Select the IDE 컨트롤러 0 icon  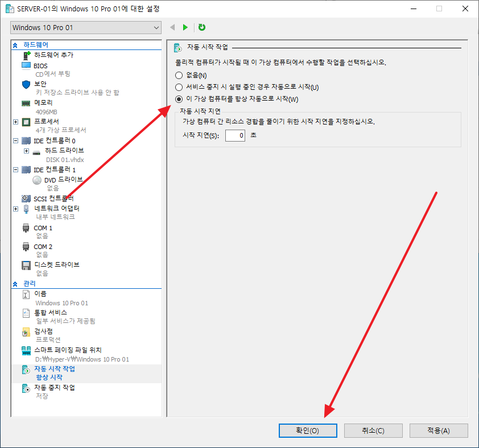click(26, 141)
